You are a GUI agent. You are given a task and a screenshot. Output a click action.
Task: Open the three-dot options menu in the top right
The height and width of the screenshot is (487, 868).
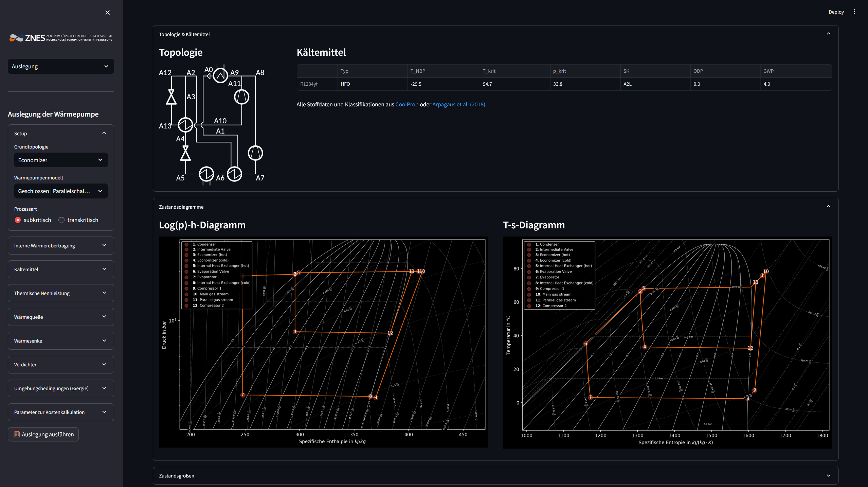click(855, 12)
